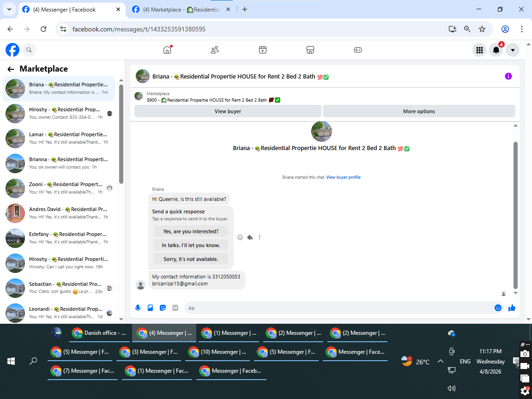Choose a GIF icon
Viewport: 532px width, 399px height.
pyautogui.click(x=175, y=308)
